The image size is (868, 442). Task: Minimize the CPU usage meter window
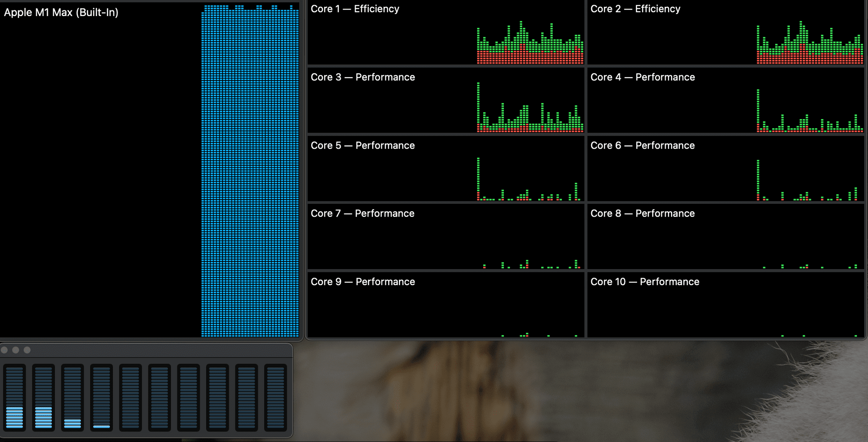[x=16, y=350]
